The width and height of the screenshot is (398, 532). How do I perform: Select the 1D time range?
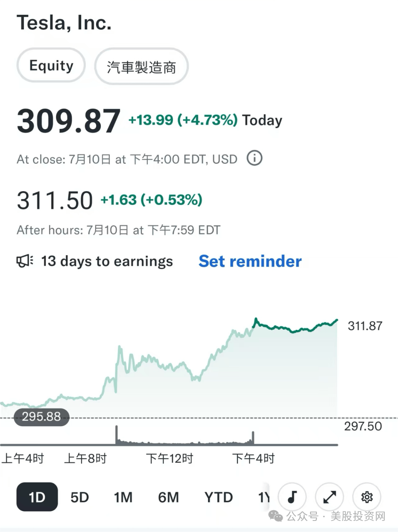coord(37,497)
